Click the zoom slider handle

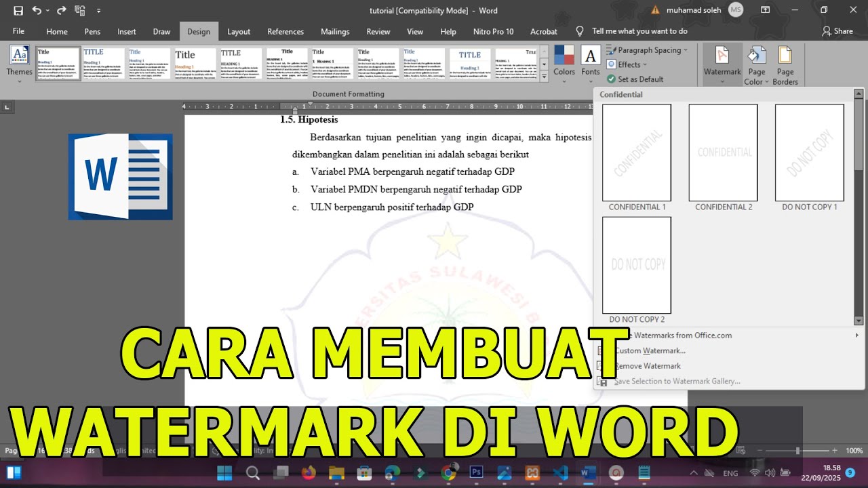pos(797,451)
